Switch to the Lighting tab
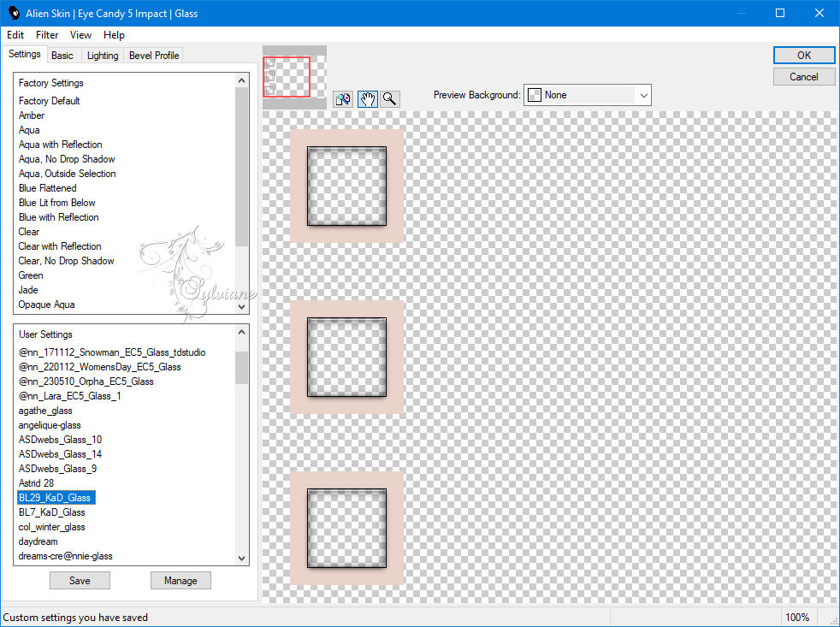 tap(103, 56)
